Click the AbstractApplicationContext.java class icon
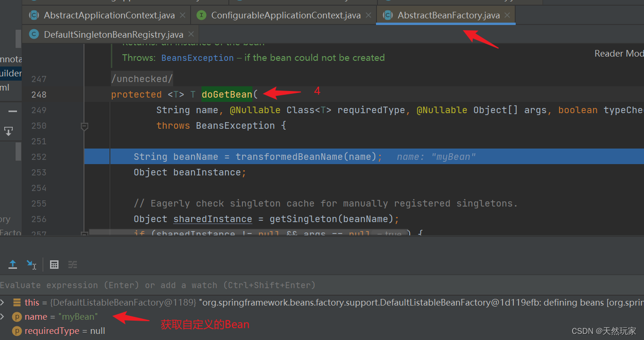 point(33,16)
